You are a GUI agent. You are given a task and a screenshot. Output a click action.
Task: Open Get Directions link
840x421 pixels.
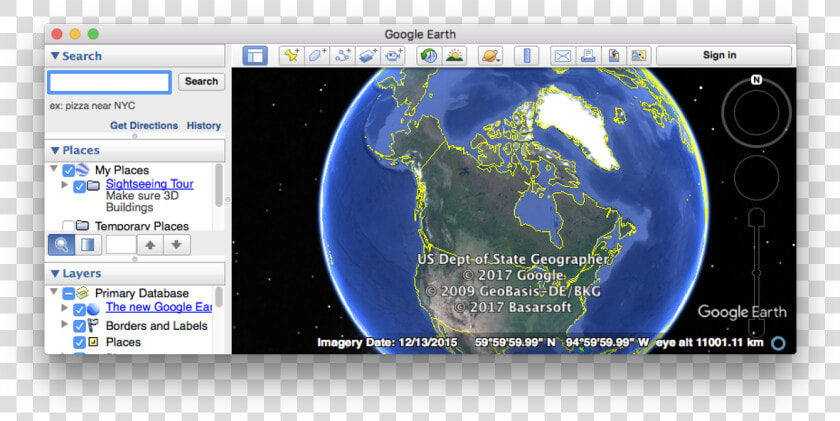tap(144, 125)
